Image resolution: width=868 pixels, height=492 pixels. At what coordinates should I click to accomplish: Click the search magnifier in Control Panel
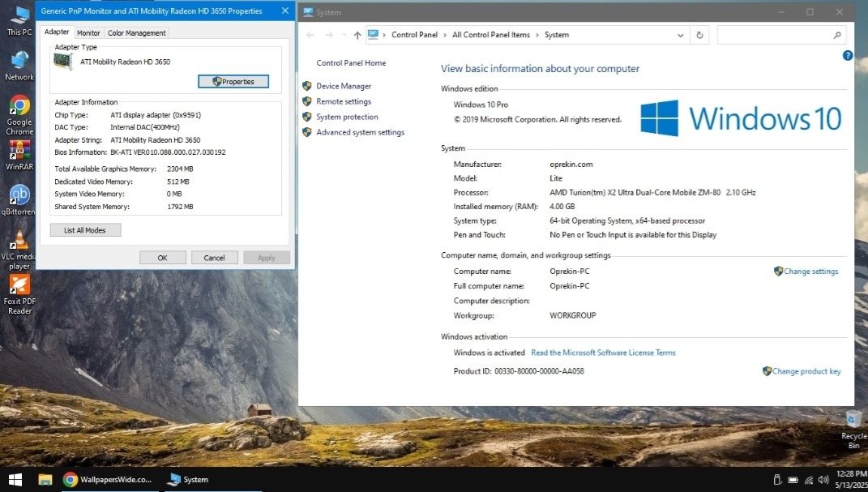pos(837,35)
